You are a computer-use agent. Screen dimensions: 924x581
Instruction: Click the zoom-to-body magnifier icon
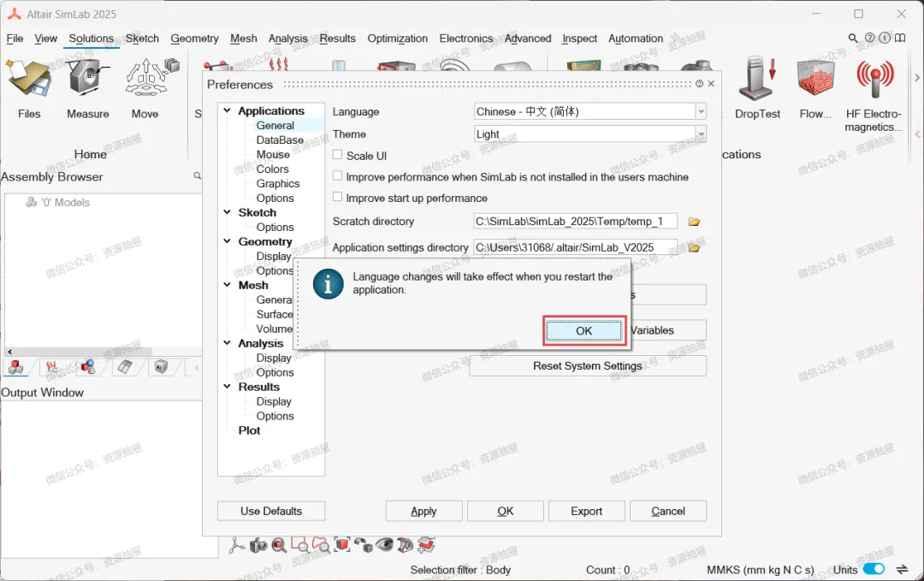(279, 545)
